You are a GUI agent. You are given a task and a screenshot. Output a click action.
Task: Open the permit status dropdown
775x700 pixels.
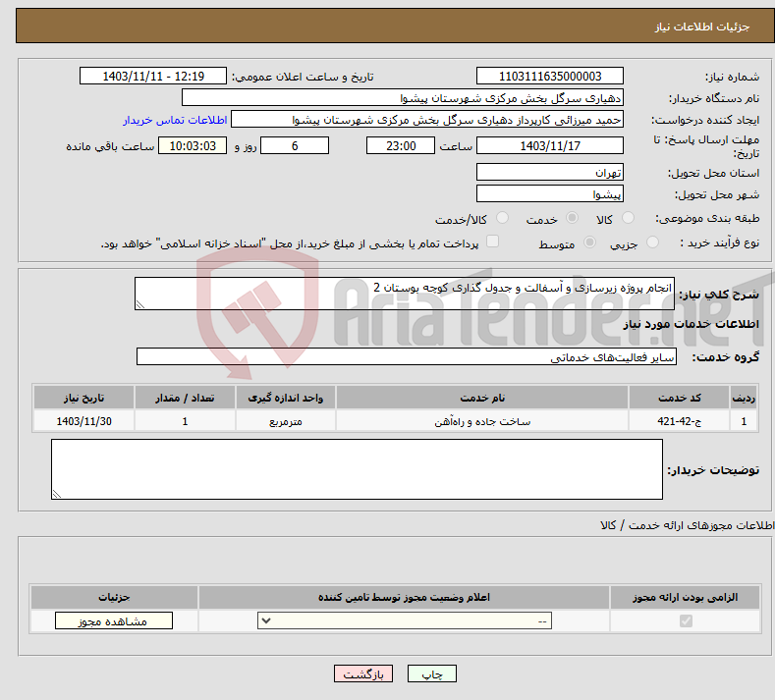pos(405,620)
